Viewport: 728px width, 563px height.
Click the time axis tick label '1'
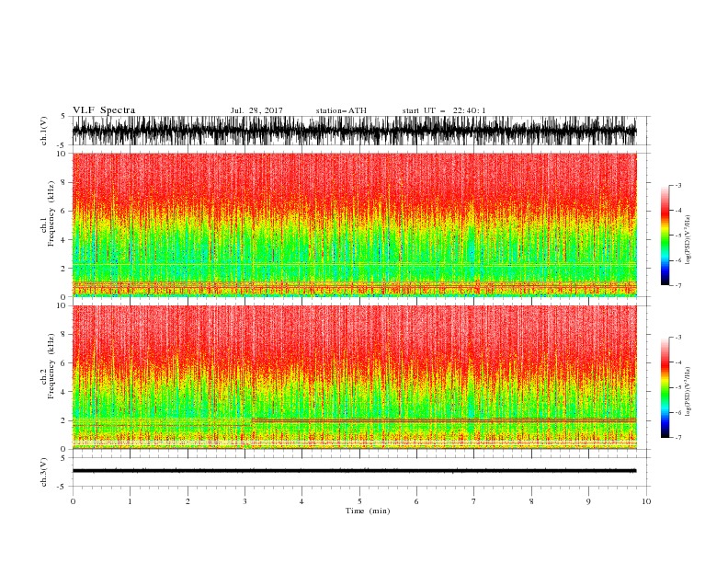click(130, 501)
